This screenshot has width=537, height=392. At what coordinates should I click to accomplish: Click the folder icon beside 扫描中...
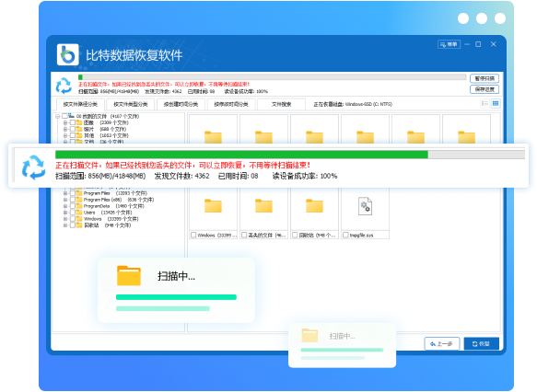coord(129,276)
